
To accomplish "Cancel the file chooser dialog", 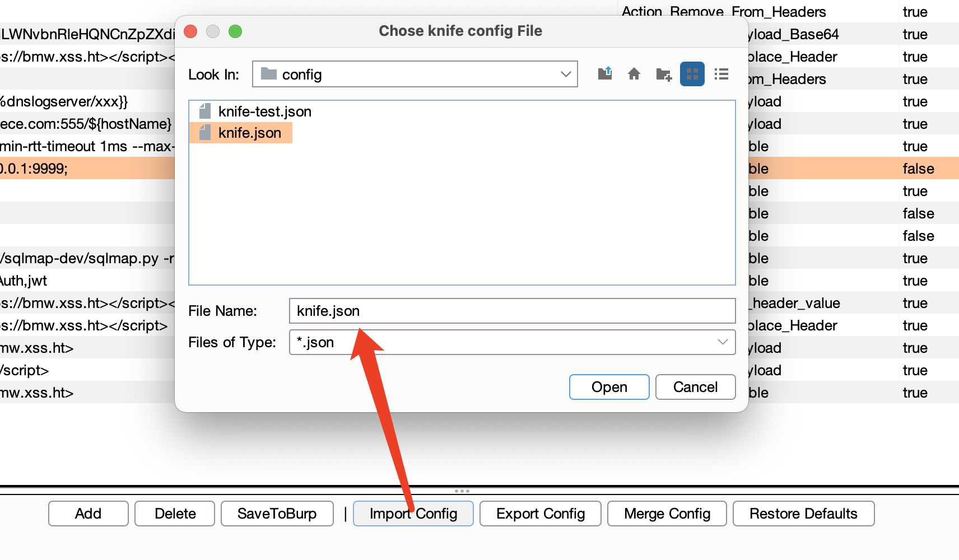I will tap(695, 387).
